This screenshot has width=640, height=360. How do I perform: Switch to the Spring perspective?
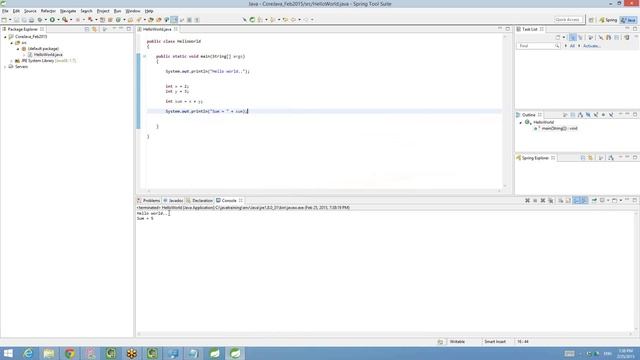(x=608, y=20)
